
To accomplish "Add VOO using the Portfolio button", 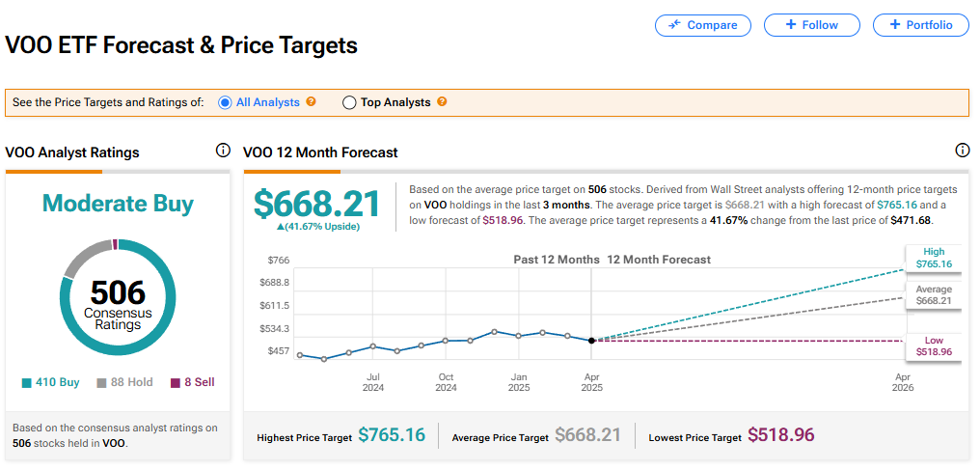I will [x=920, y=25].
